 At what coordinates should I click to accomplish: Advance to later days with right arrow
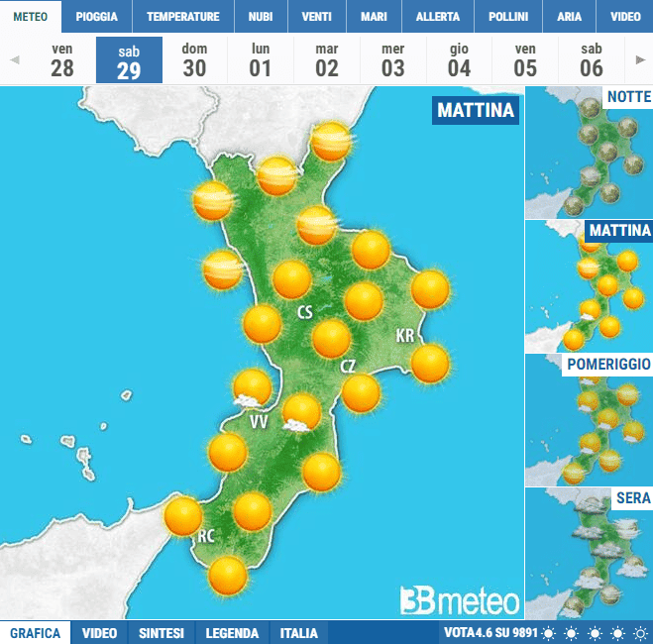640,60
